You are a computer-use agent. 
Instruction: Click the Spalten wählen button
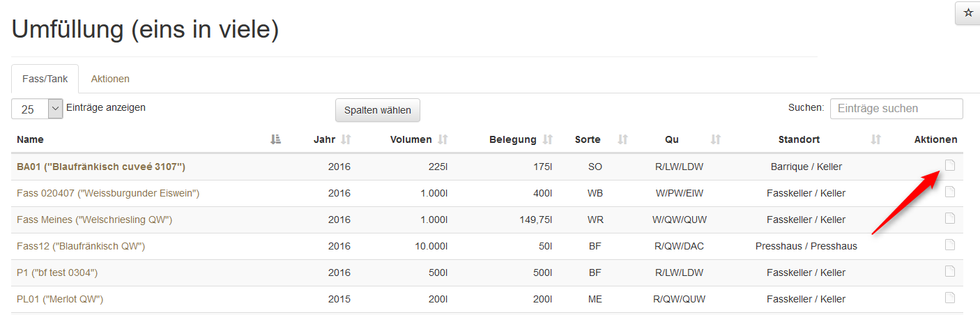pos(378,110)
